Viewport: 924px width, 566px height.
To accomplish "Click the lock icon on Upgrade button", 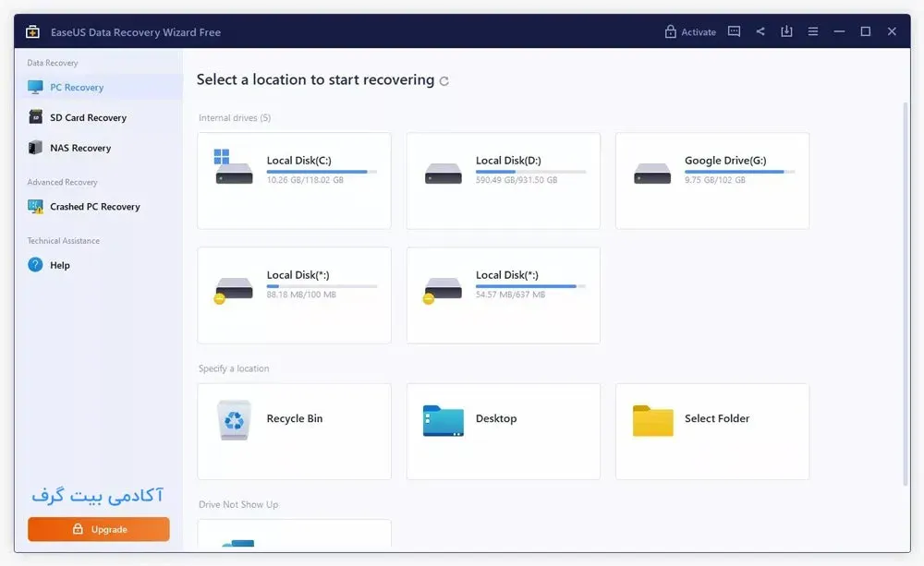I will tap(78, 529).
